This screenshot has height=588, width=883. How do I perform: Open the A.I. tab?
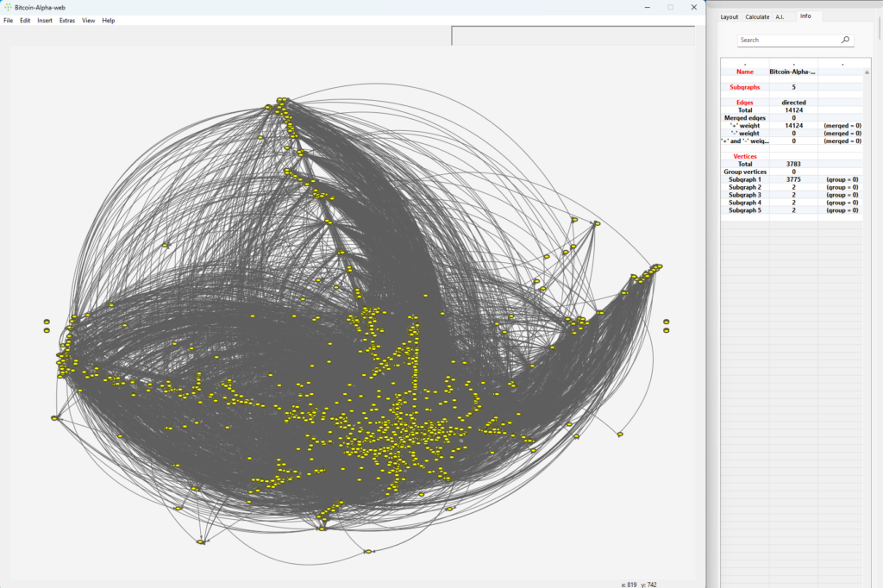(780, 16)
